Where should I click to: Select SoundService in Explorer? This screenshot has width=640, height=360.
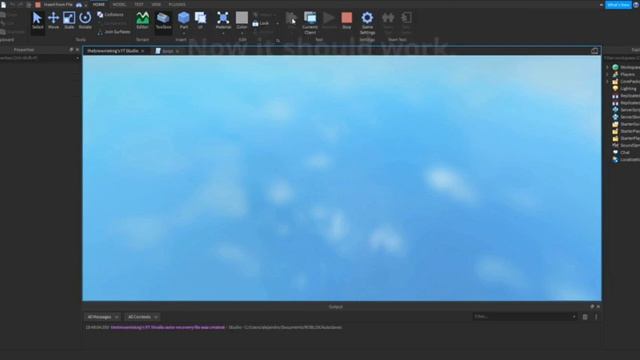pyautogui.click(x=626, y=145)
